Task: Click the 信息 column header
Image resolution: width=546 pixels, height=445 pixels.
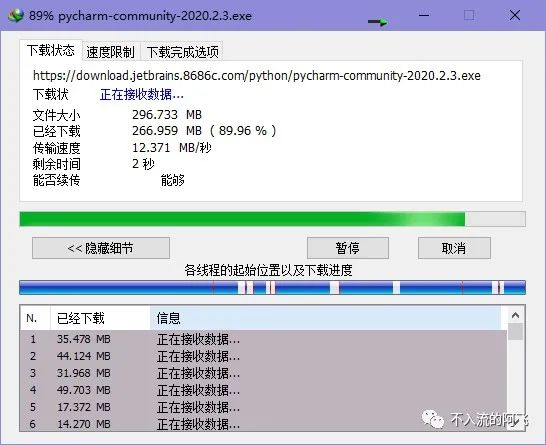Action: 325,318
